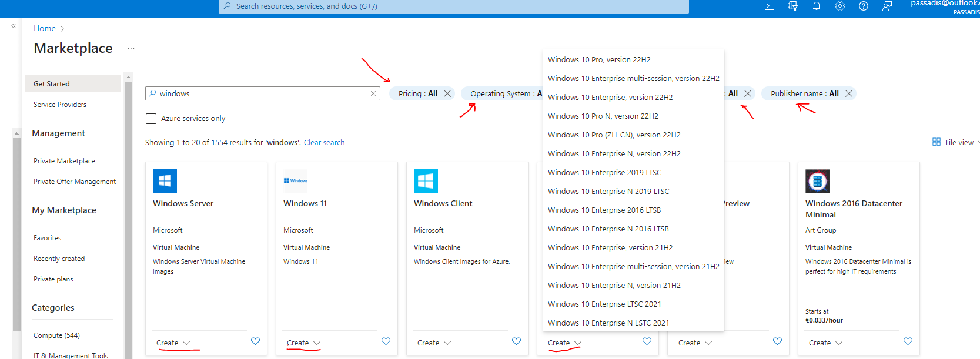980x359 pixels.
Task: Collapse the left menu with the double chevron
Action: 14,26
